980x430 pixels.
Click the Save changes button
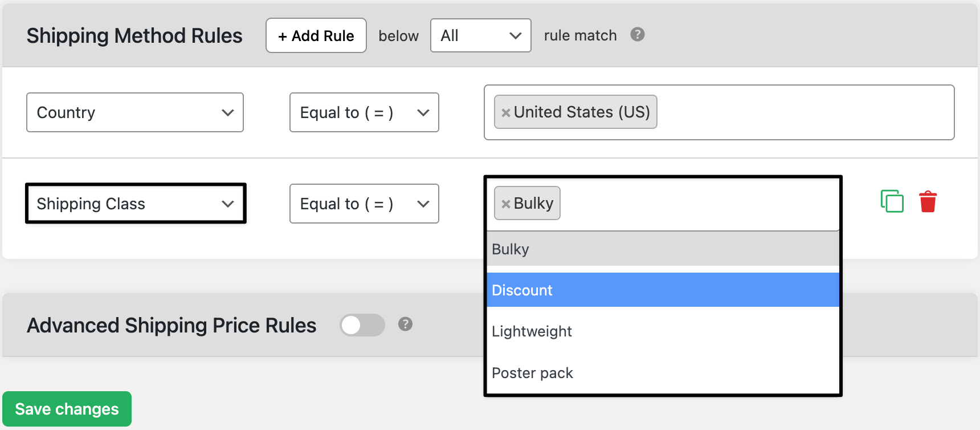[x=67, y=409]
